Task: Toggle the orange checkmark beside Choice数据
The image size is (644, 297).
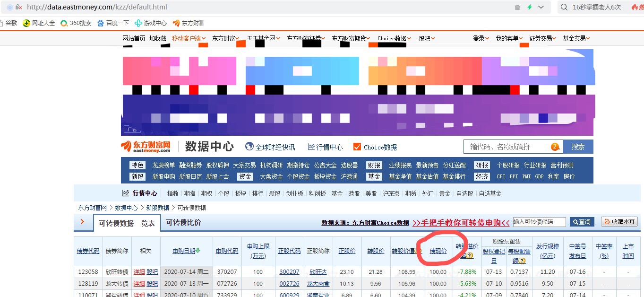Action: 357,147
